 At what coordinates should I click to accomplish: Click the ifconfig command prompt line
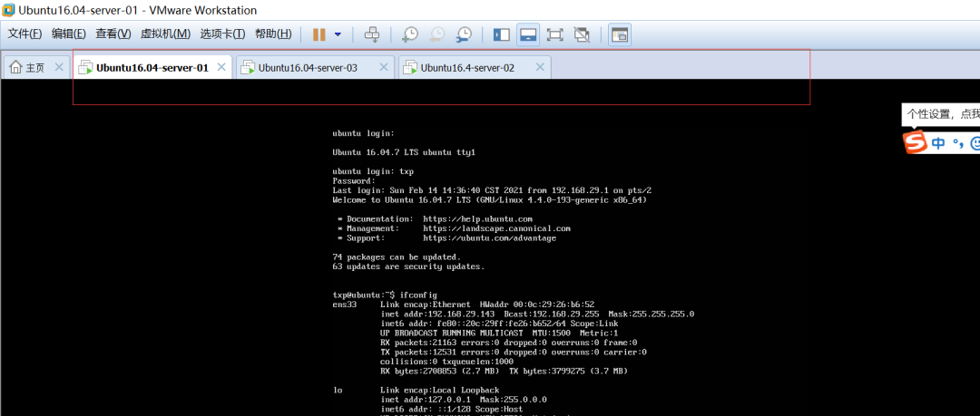[x=385, y=295]
